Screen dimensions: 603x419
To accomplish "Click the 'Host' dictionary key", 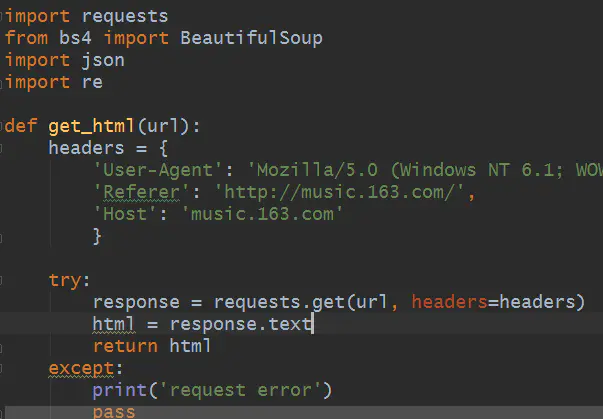I will pyautogui.click(x=125, y=214).
